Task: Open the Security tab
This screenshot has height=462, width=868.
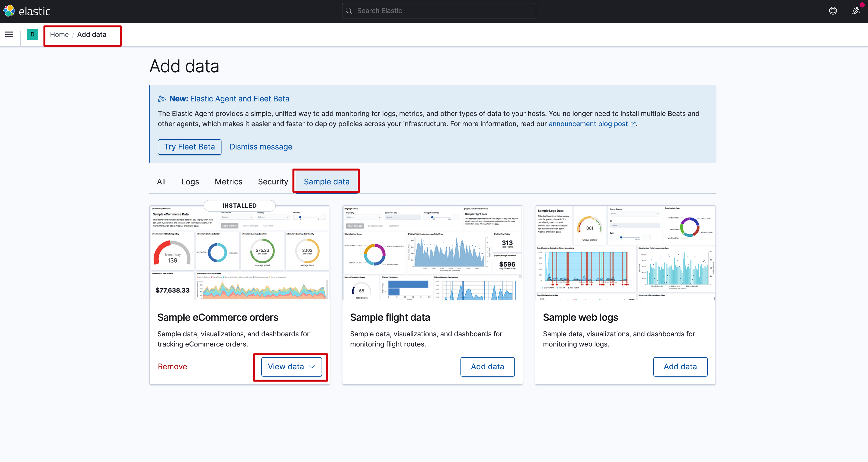Action: point(272,181)
